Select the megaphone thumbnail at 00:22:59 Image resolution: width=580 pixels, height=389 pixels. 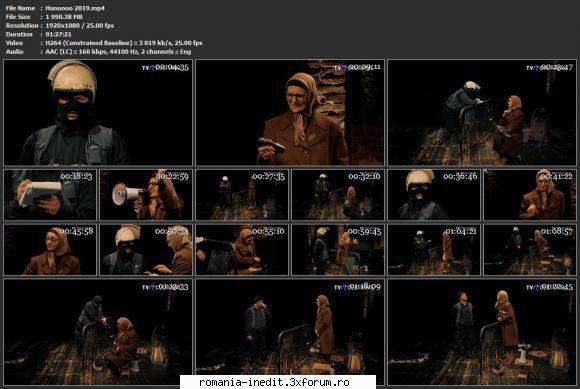tap(146, 195)
